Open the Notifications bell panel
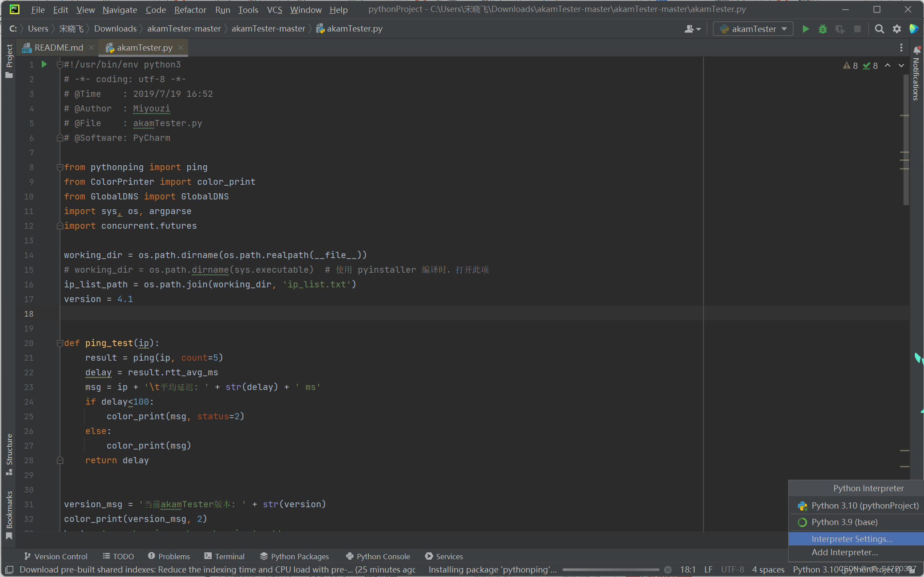This screenshot has width=924, height=577. tap(917, 49)
